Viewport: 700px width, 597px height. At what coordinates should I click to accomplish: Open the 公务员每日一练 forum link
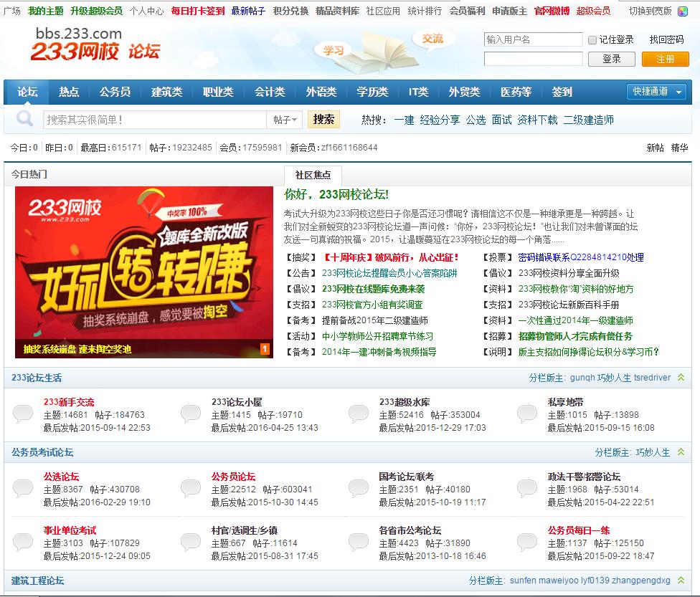click(x=579, y=530)
